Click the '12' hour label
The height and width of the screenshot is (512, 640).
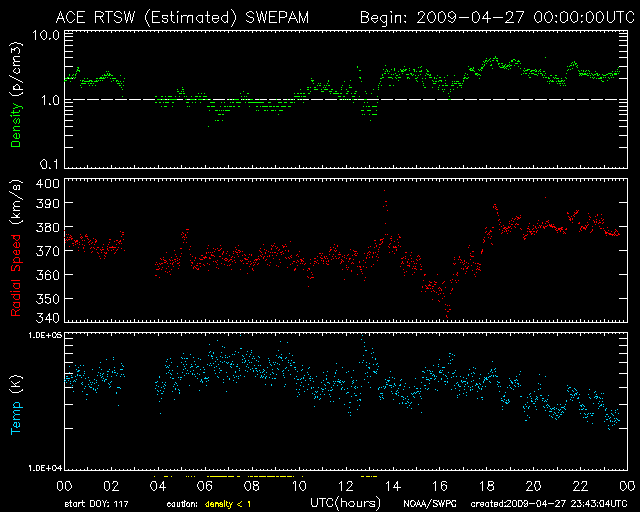(x=346, y=486)
